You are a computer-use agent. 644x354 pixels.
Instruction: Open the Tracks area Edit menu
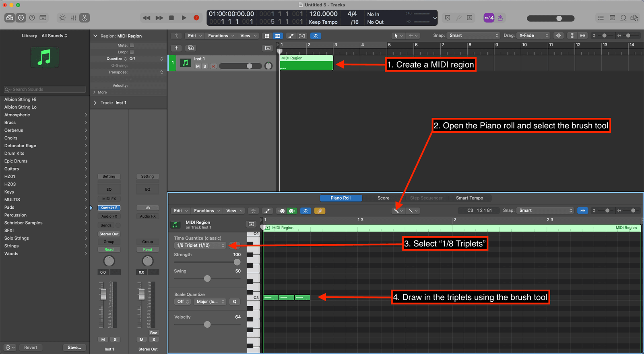pos(195,36)
